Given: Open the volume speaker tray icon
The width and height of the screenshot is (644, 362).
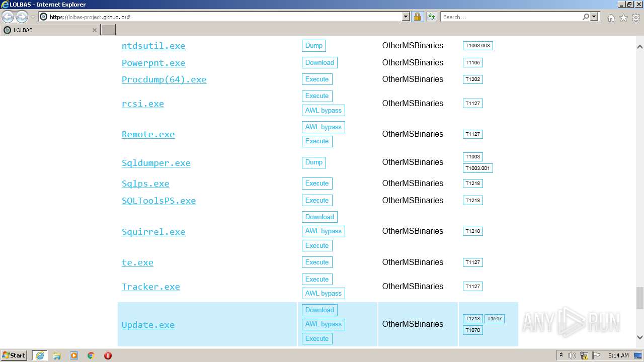Looking at the screenshot, I should [572, 355].
